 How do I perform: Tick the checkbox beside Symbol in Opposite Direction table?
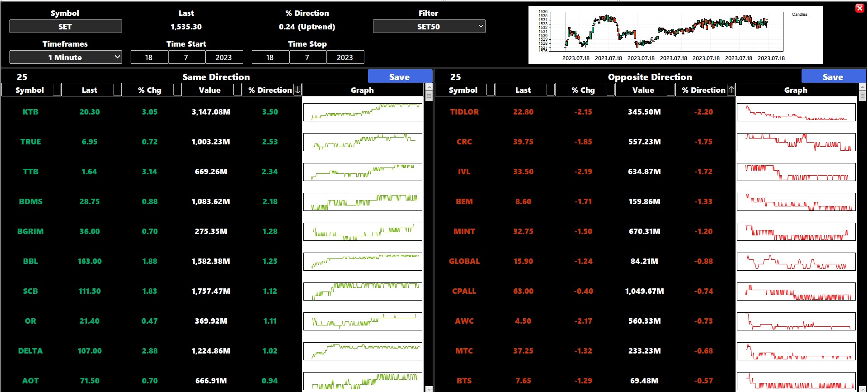[x=491, y=90]
